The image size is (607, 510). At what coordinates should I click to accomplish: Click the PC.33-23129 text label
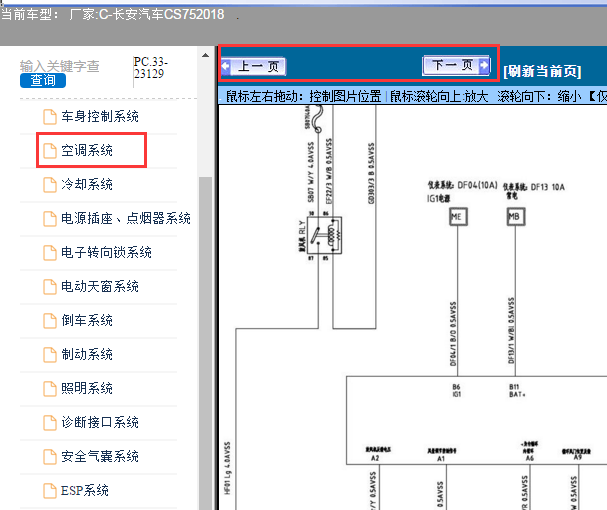pos(151,67)
